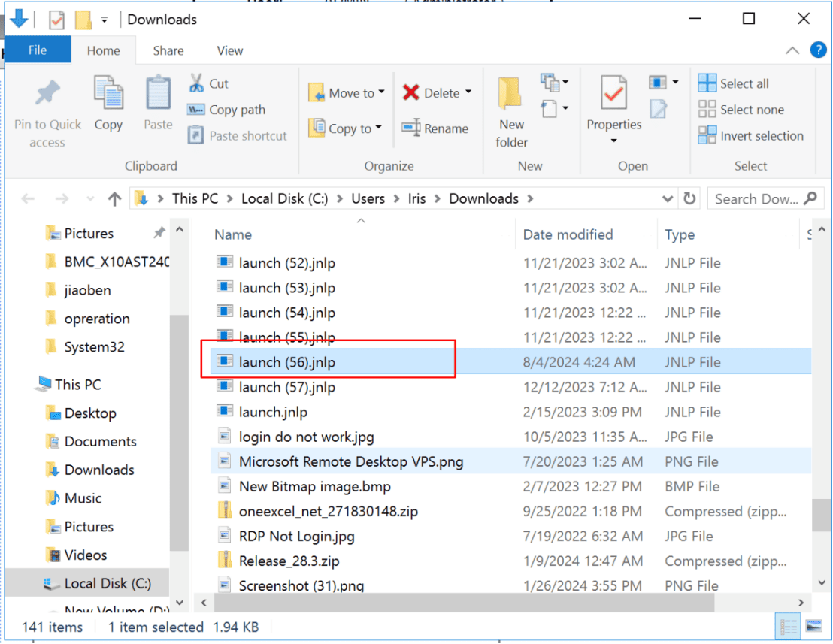This screenshot has width=833, height=644.
Task: Customize Quick Access Toolbar dropdown
Action: pos(105,20)
